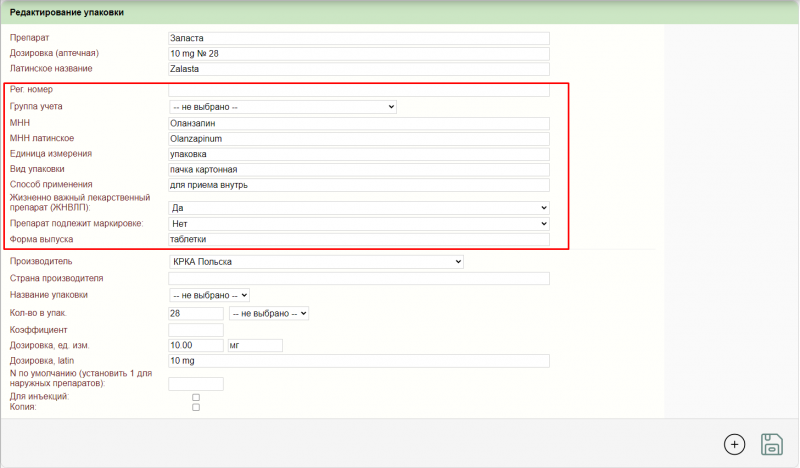
Task: Click the 'МНН латинское' Olanzapinum field
Action: point(359,139)
